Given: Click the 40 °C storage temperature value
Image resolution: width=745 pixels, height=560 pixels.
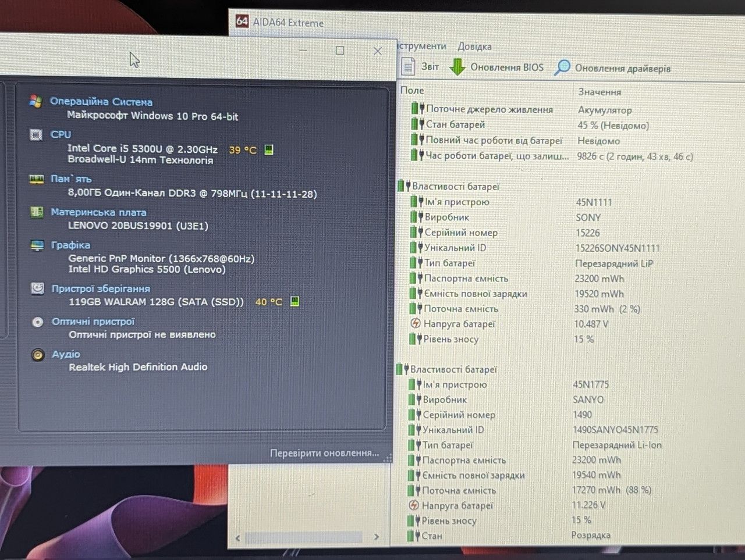Looking at the screenshot, I should point(268,302).
